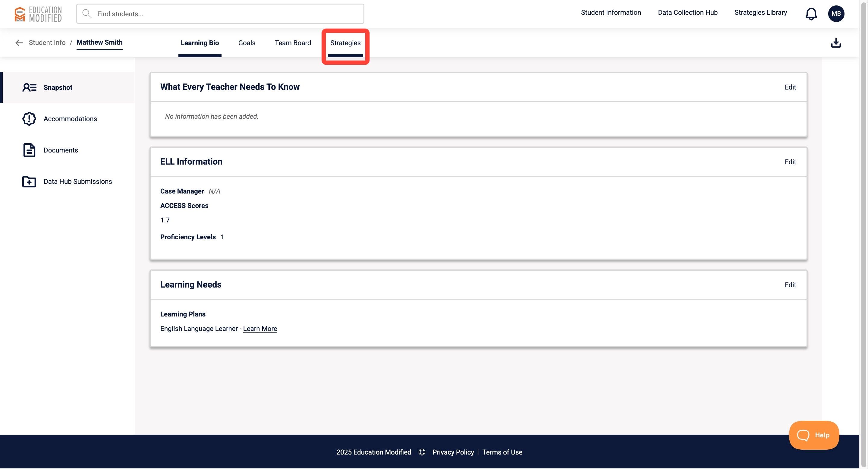
Task: Open Strategies Library in the top navigation
Action: [760, 13]
